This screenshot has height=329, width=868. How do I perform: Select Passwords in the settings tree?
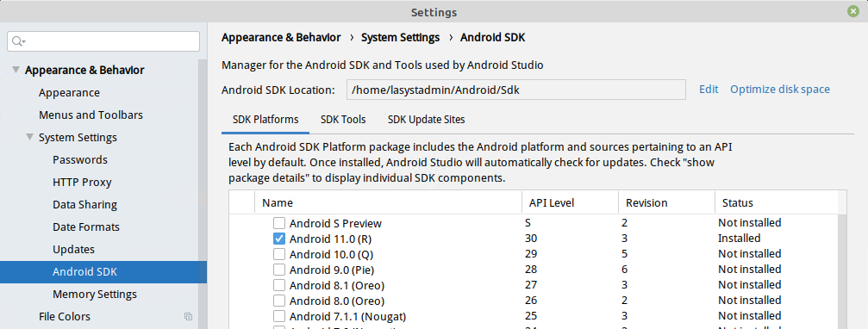coord(79,160)
